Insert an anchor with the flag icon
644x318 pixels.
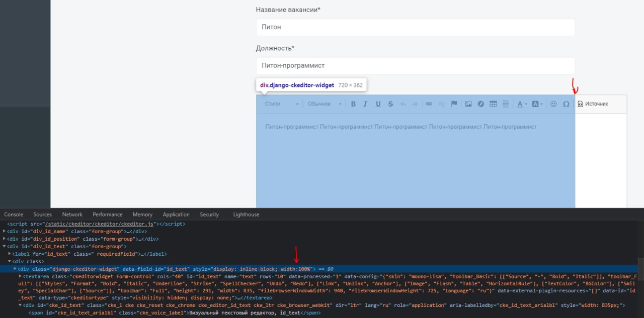[454, 104]
